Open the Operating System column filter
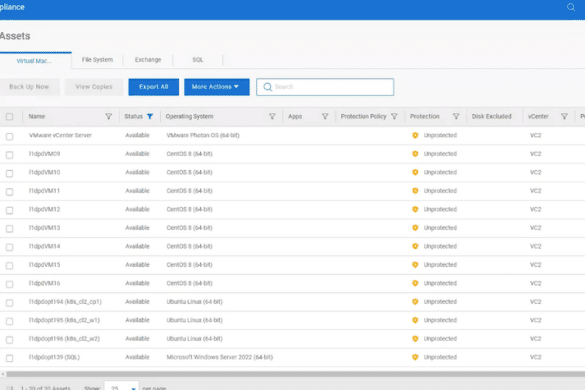This screenshot has width=585, height=390. 272,116
